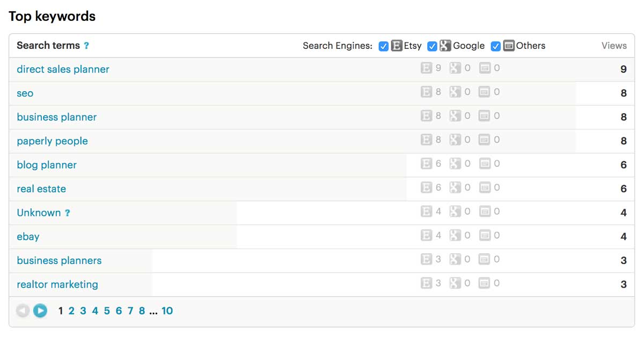The width and height of the screenshot is (644, 338).
Task: Uncheck the Etsy search engine checkbox
Action: pyautogui.click(x=383, y=46)
